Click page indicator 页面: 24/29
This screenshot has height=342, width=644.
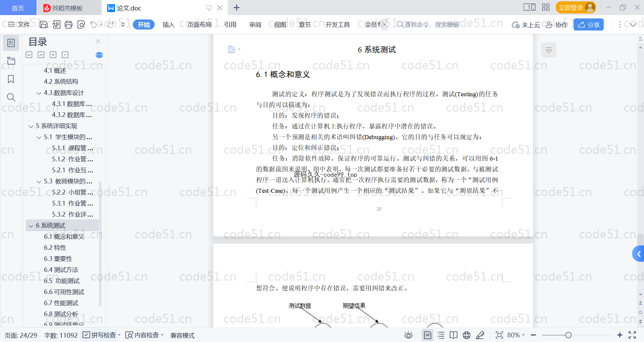point(21,335)
